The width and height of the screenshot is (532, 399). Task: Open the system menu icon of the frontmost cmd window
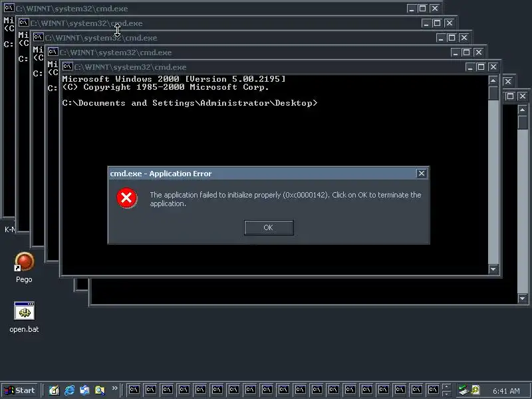click(x=68, y=66)
